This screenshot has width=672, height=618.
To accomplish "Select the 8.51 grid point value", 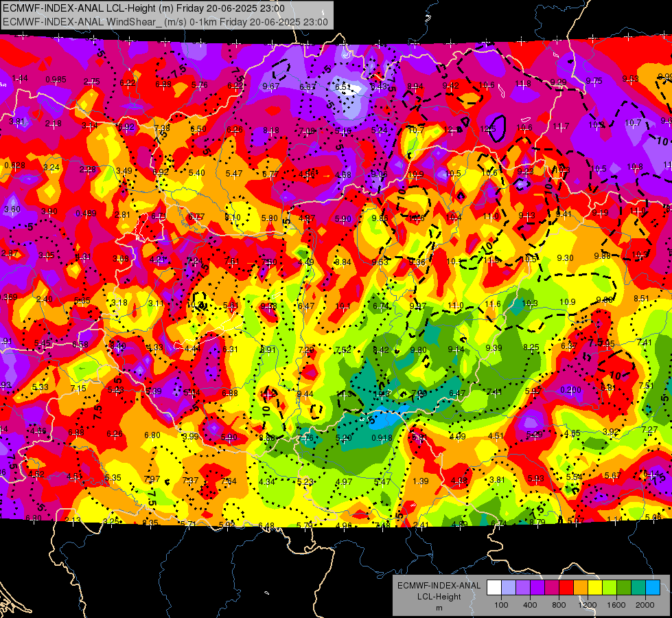I will (x=642, y=298).
